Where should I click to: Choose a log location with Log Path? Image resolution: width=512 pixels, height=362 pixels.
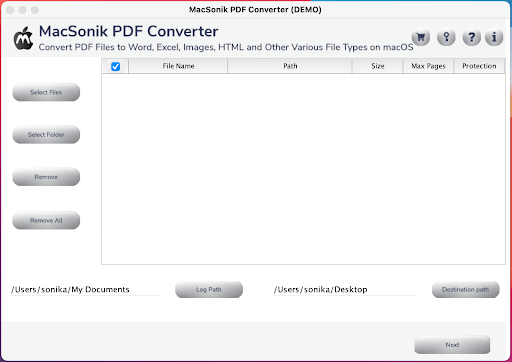coord(209,289)
